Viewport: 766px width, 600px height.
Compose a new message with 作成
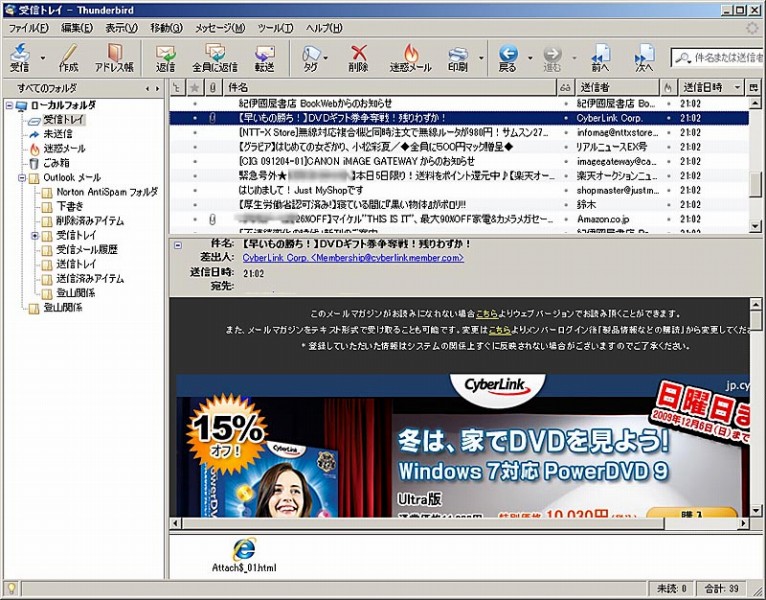(x=68, y=57)
